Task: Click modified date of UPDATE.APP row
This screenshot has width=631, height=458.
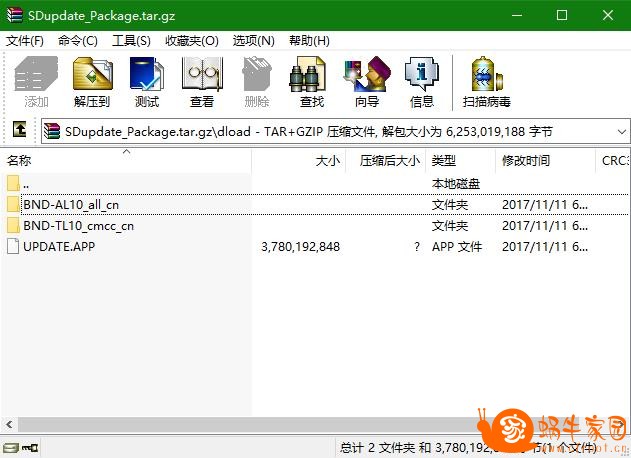Action: (x=545, y=247)
